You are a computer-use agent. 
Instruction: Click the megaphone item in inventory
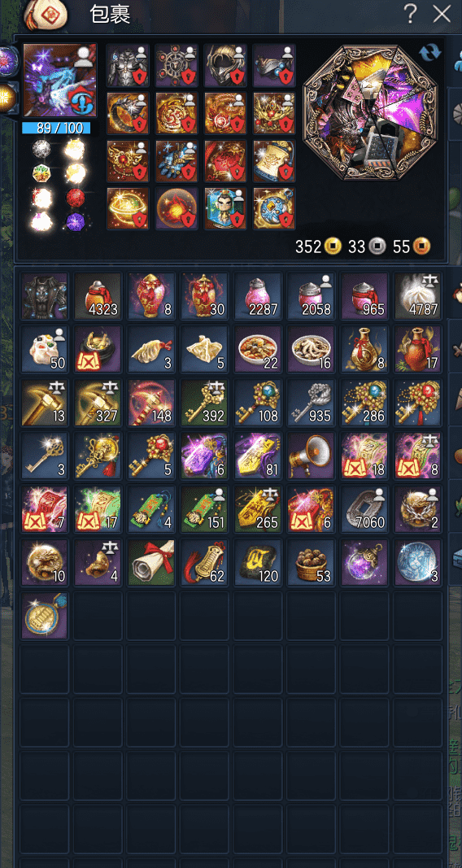tap(312, 456)
